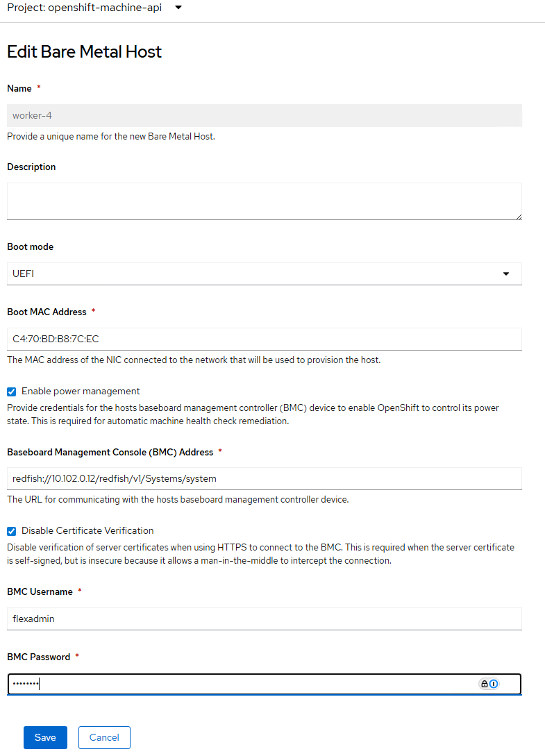Cancel editing the bare metal host

(104, 737)
